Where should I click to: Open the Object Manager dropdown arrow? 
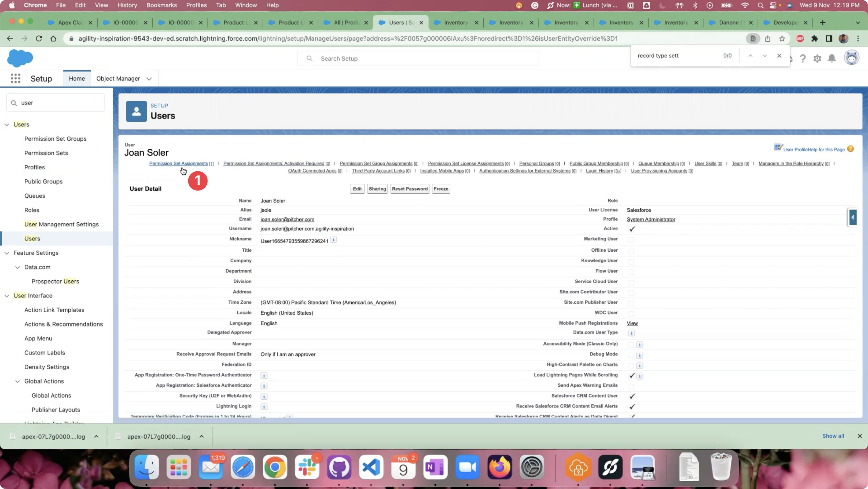149,79
